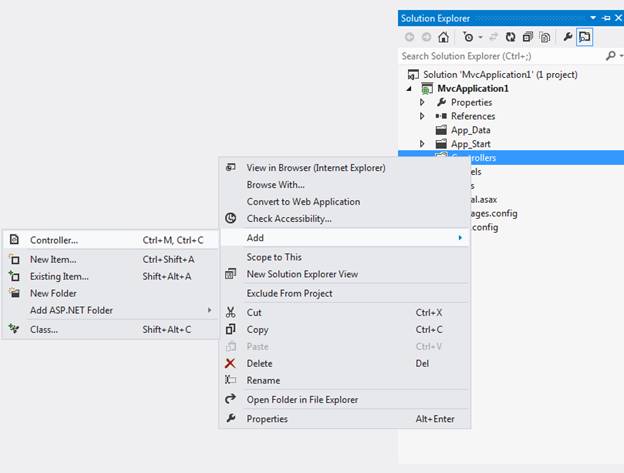Select New Folder in the submenu
The height and width of the screenshot is (473, 624).
click(53, 293)
